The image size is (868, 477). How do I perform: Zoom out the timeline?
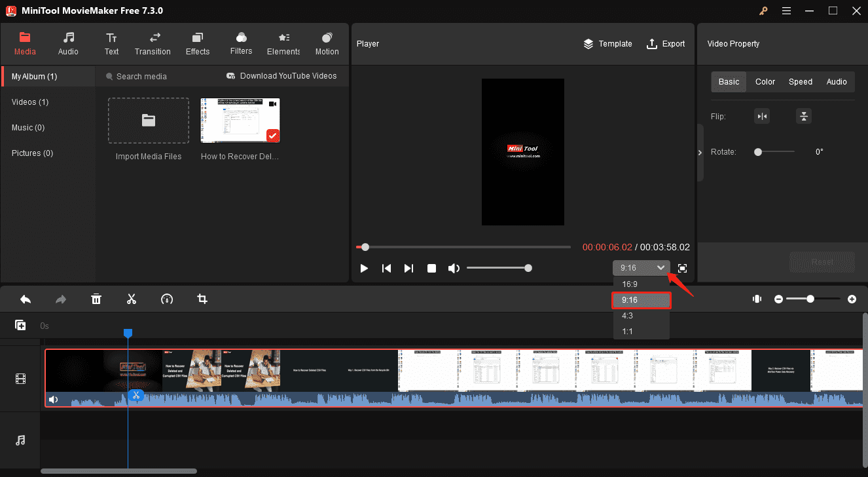779,299
